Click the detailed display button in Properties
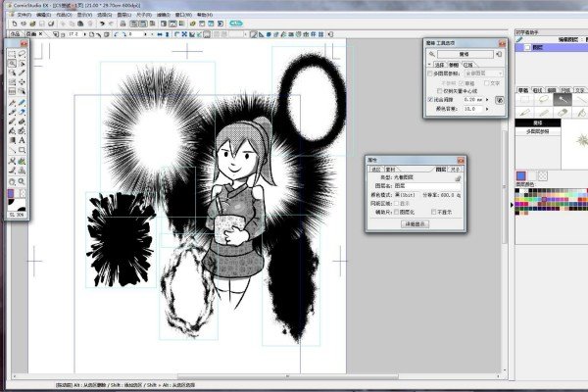 point(415,224)
